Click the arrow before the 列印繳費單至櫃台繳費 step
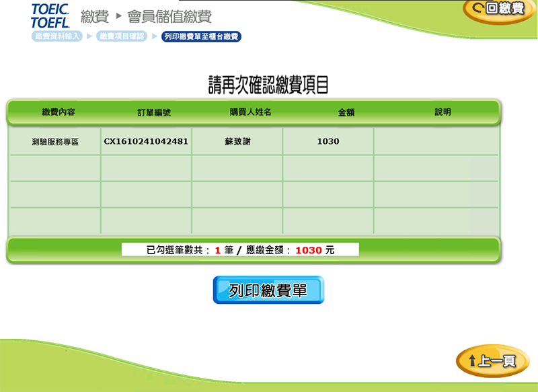 click(154, 36)
